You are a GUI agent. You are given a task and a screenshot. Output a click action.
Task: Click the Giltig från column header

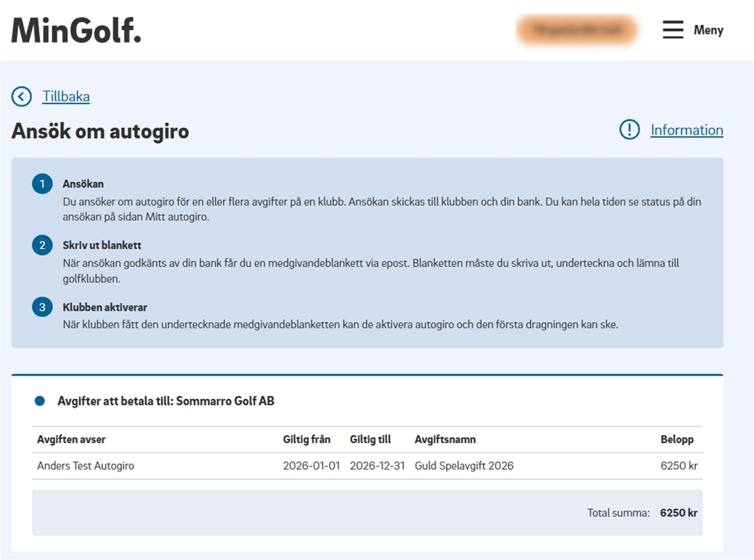coord(306,439)
